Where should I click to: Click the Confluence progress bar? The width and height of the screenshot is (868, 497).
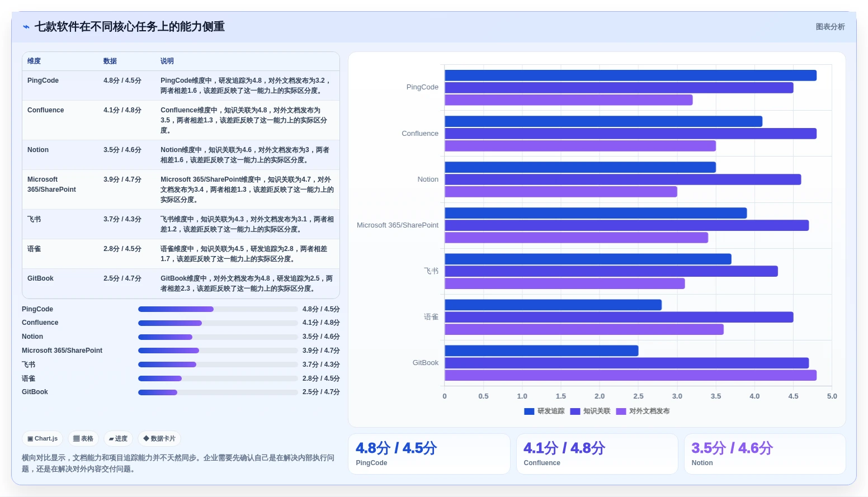pos(218,323)
